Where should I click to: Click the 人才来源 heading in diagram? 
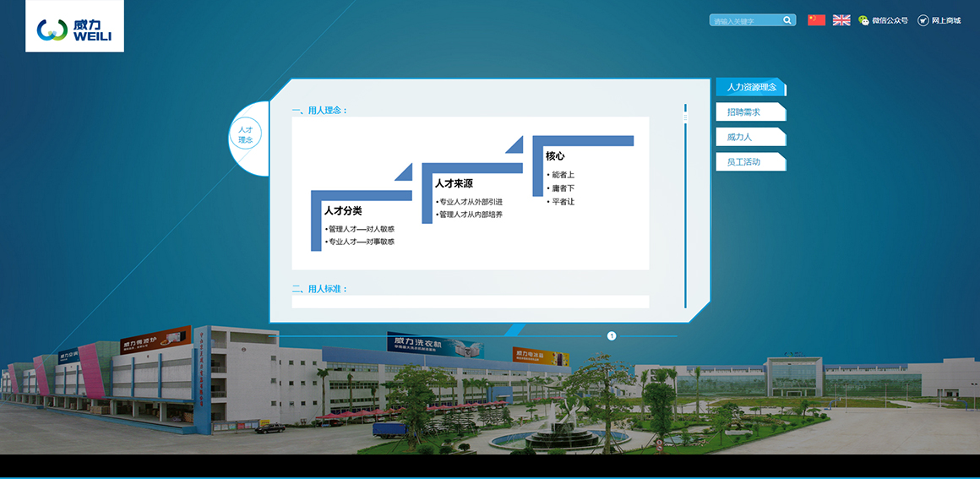[455, 184]
